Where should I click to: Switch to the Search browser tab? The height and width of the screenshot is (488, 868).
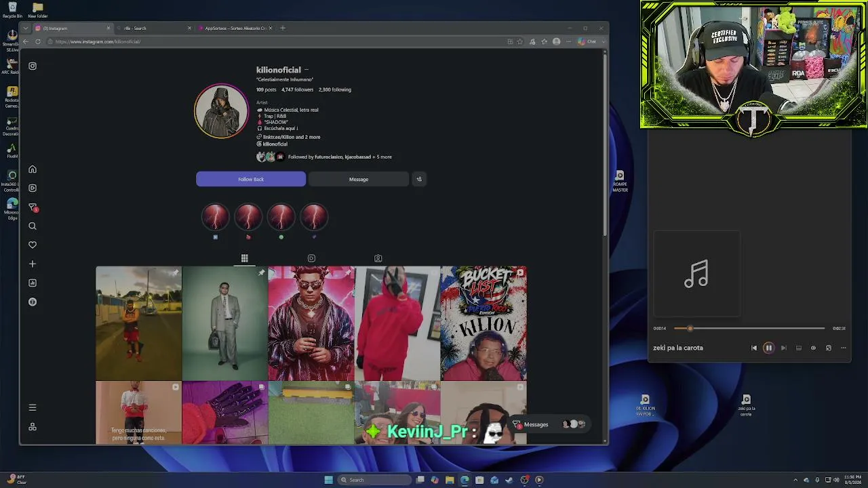153,28
